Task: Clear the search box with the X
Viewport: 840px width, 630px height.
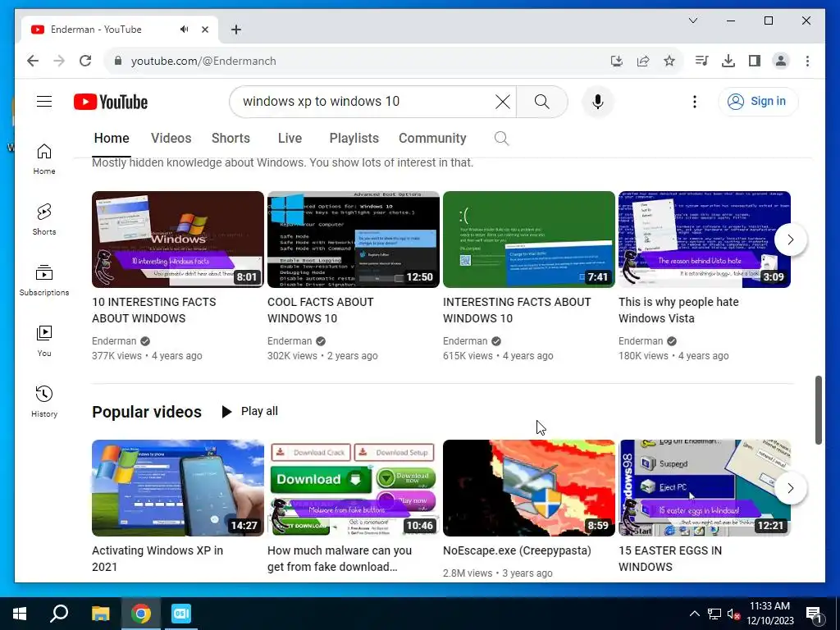Action: coord(503,101)
